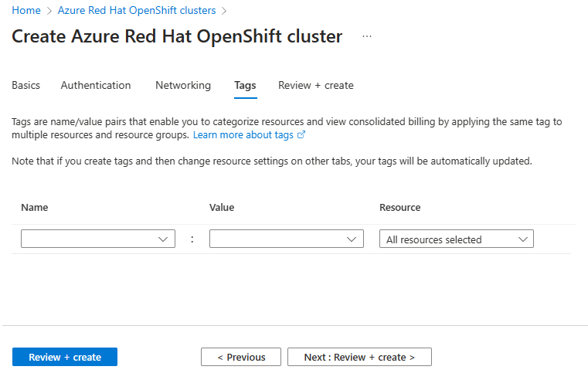Select the Tags tab

245,86
